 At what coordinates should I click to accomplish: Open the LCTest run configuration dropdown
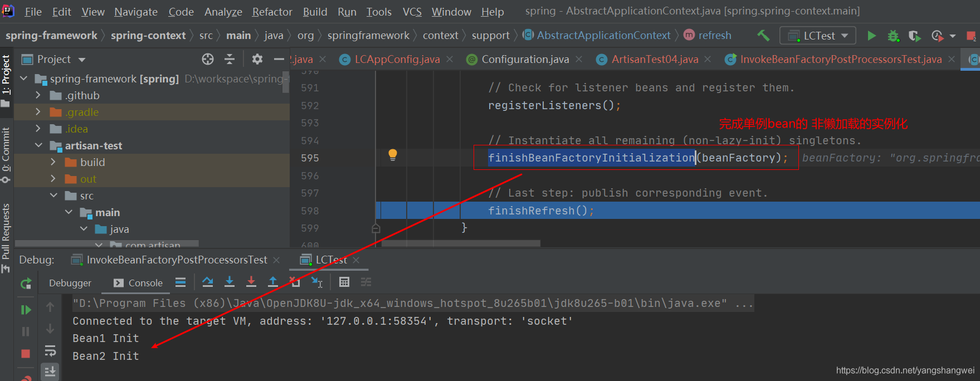tap(818, 36)
